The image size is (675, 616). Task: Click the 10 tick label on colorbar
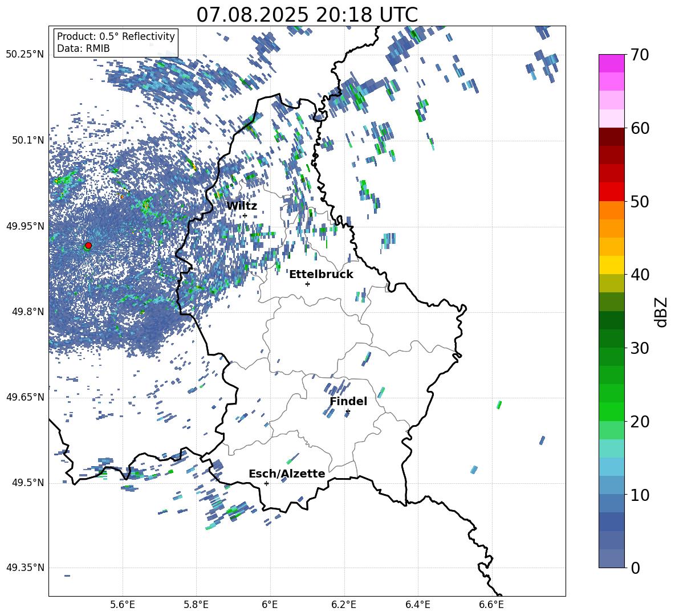click(x=639, y=495)
